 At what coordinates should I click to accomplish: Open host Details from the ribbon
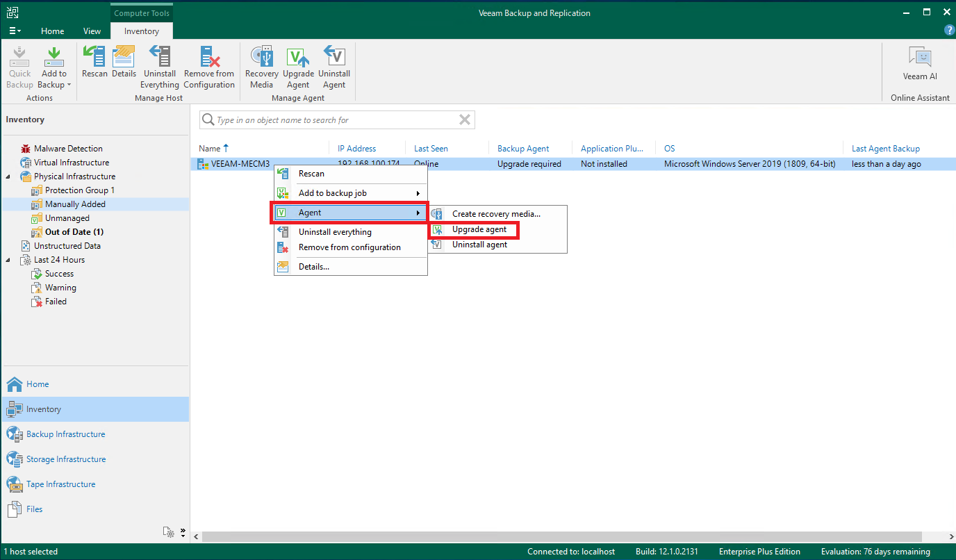pos(124,67)
